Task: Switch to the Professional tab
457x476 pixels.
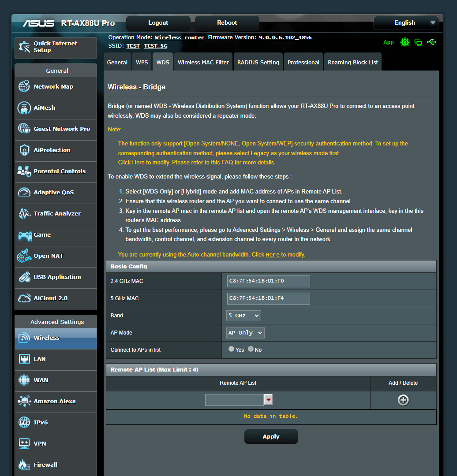Action: [x=303, y=62]
